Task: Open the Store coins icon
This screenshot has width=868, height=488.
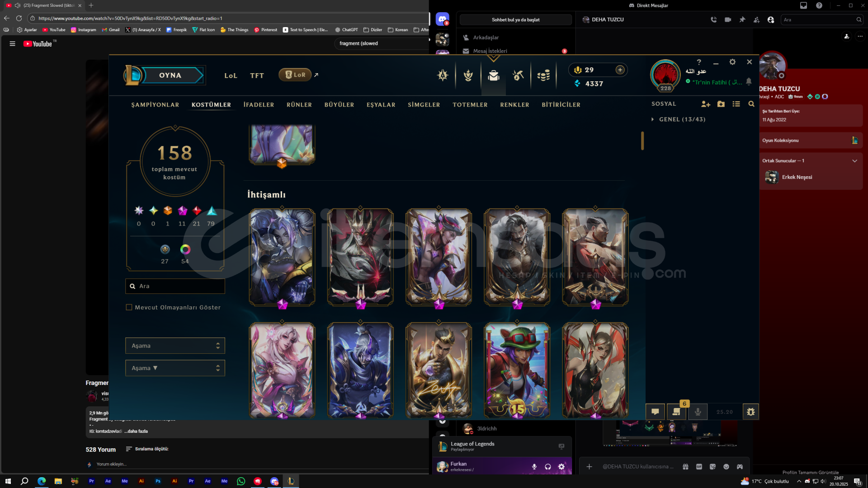Action: (543, 75)
